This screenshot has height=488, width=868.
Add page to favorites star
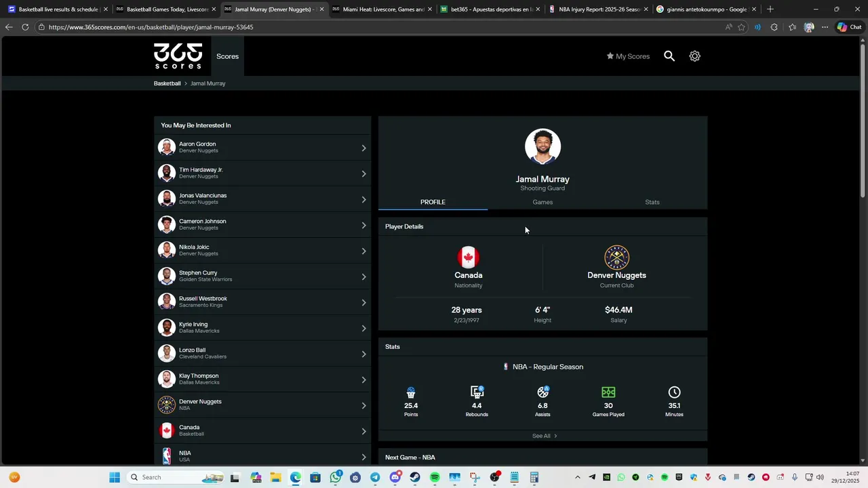pos(741,27)
